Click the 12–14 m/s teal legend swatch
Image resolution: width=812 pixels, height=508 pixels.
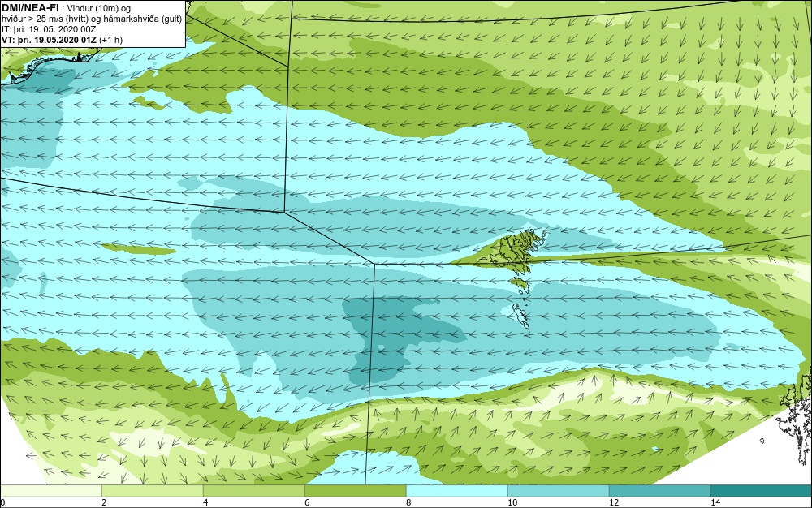[x=659, y=491]
